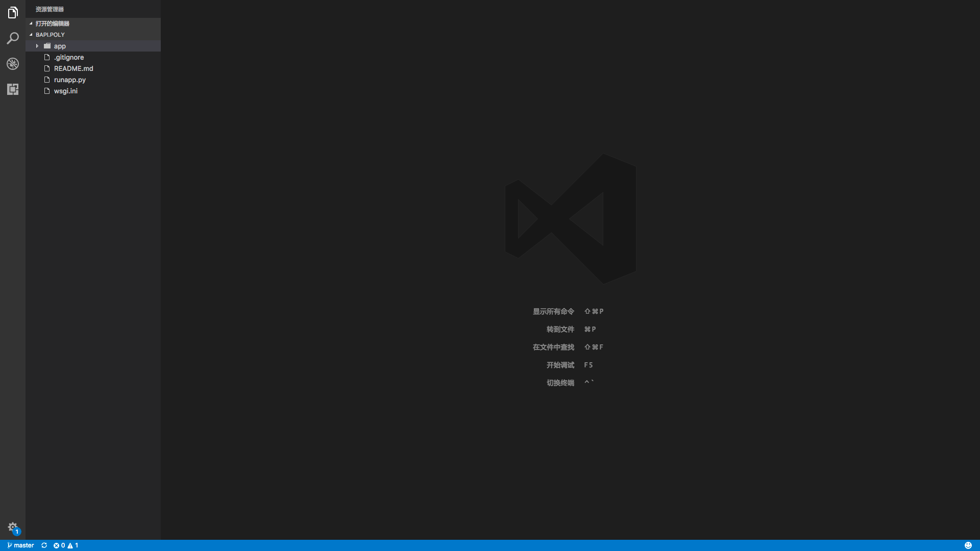980x551 pixels.
Task: Open the .gitignore file
Action: point(69,57)
